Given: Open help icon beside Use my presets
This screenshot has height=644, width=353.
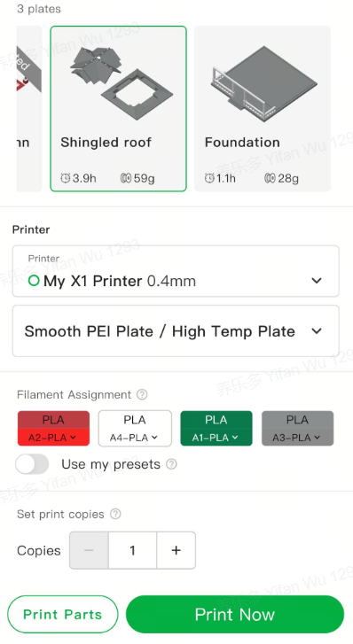Looking at the screenshot, I should (x=171, y=464).
